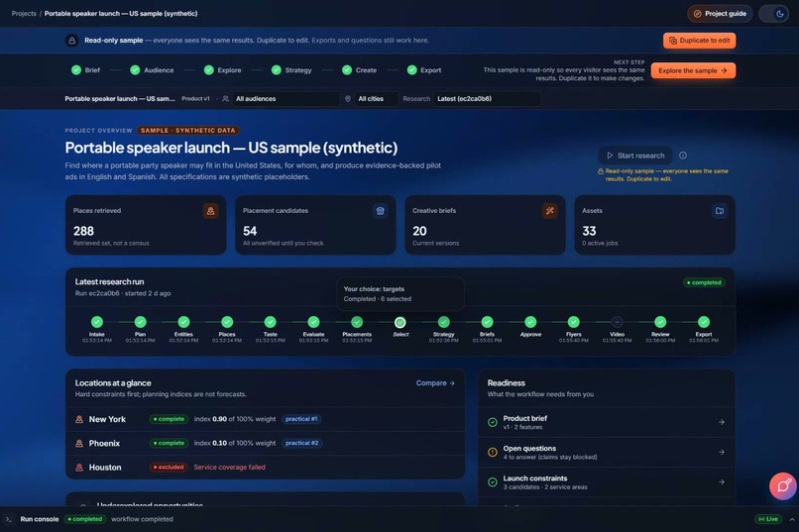Image resolution: width=799 pixels, height=532 pixels.
Task: Open the Research Latest (ec2ca0b6) dropdown
Action: point(487,99)
